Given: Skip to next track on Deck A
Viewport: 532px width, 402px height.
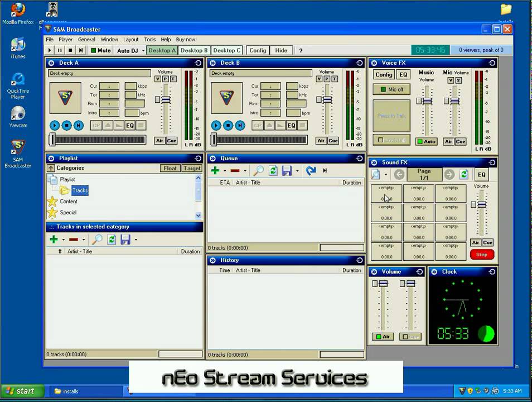Looking at the screenshot, I should coord(79,126).
